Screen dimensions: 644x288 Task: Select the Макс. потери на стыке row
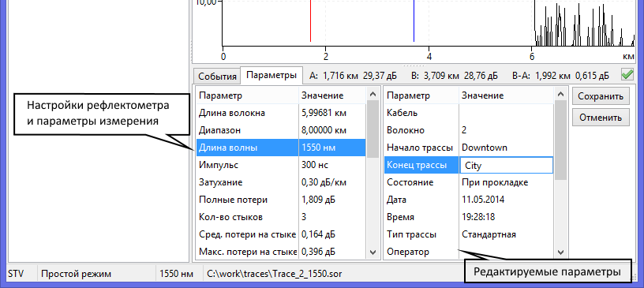click(281, 252)
